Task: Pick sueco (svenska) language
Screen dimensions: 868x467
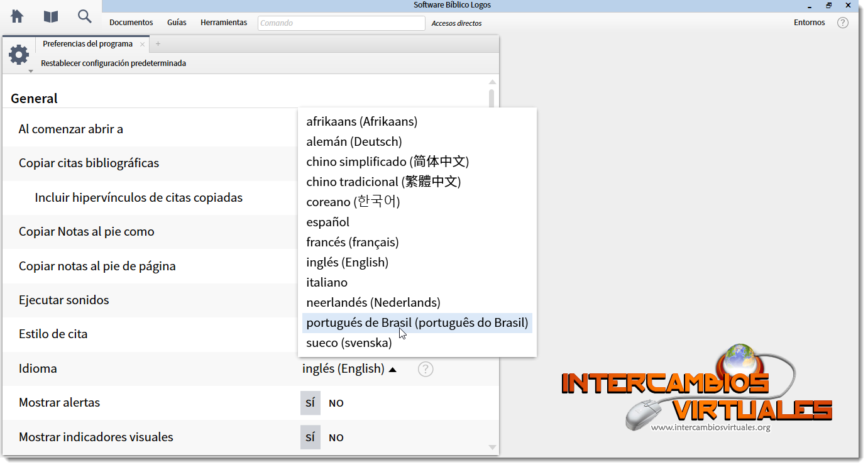Action: (417, 343)
